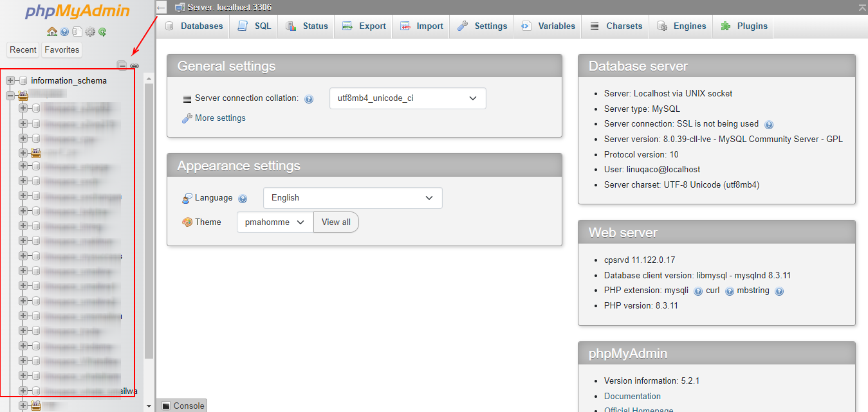Collapse the expanded database group below information_schema
This screenshot has height=412, width=868.
(10, 96)
